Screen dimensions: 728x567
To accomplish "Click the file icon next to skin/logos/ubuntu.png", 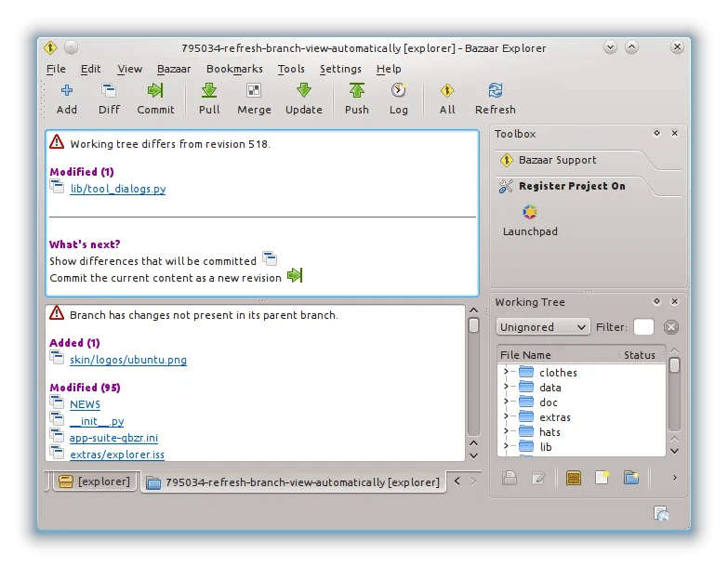I will 57,358.
